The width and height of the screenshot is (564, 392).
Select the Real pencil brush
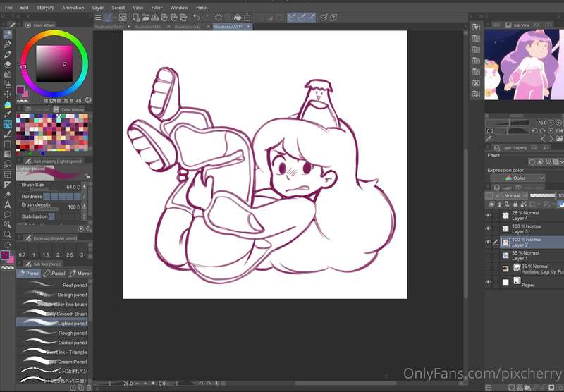[x=52, y=285]
